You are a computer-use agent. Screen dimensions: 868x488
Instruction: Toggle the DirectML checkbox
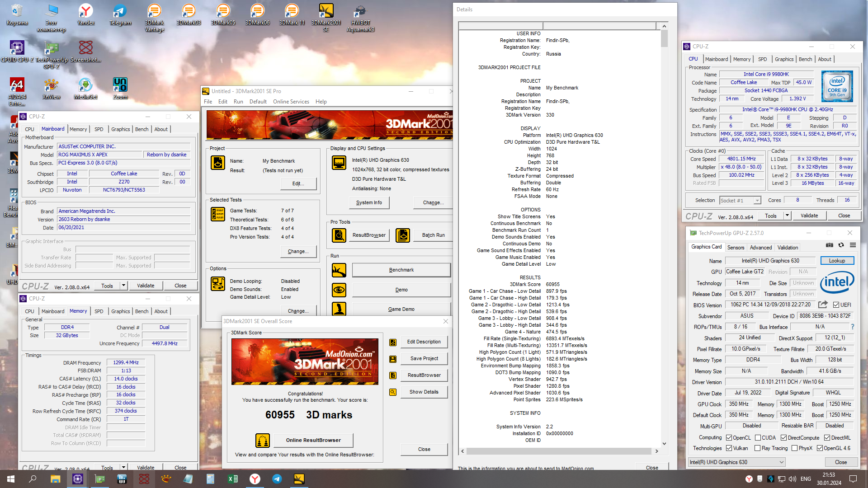[827, 438]
